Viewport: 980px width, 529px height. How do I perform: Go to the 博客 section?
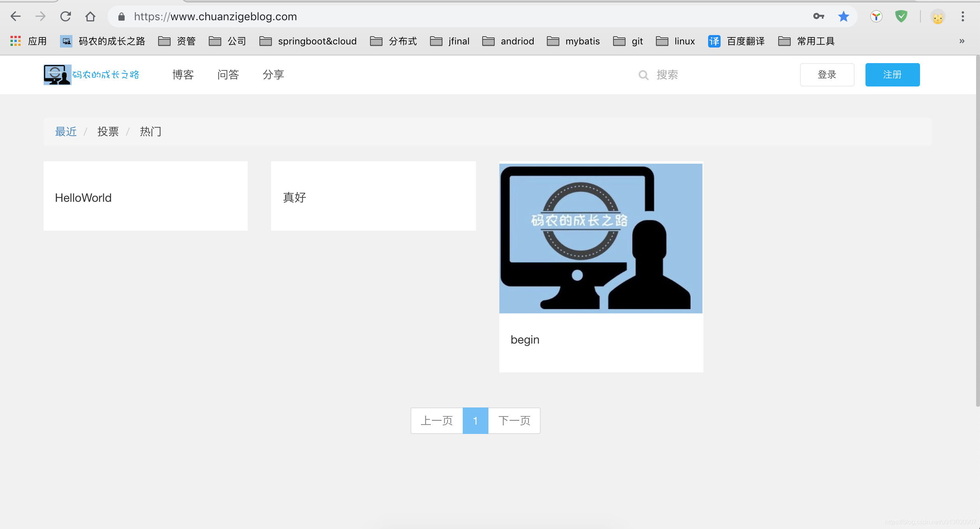pos(183,74)
